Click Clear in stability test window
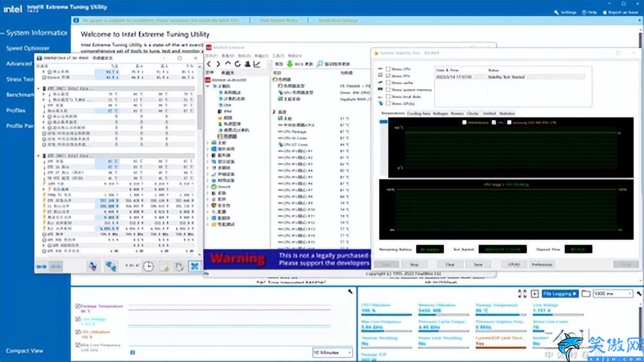644x362 pixels. point(450,264)
